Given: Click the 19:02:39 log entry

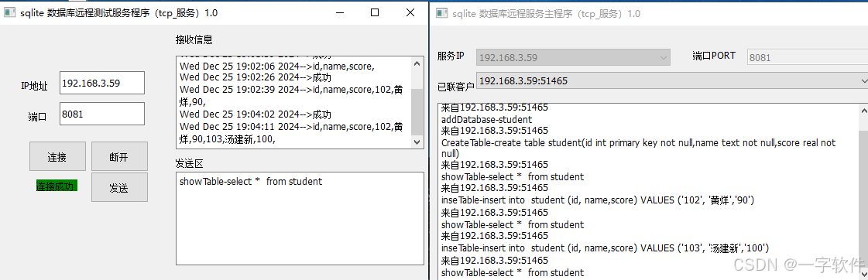Looking at the screenshot, I should pyautogui.click(x=291, y=96).
